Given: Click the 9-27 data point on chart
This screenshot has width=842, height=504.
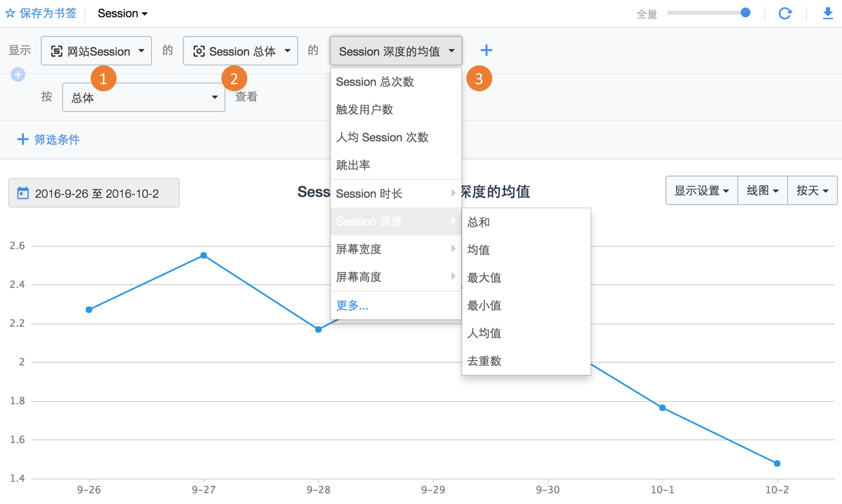Looking at the screenshot, I should pyautogui.click(x=204, y=256).
